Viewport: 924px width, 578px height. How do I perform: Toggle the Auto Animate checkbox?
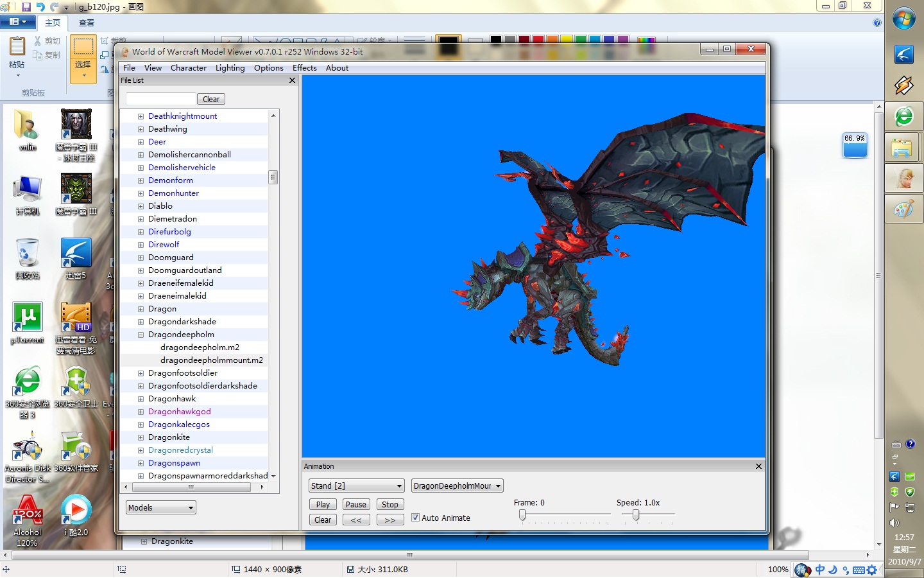pos(415,518)
